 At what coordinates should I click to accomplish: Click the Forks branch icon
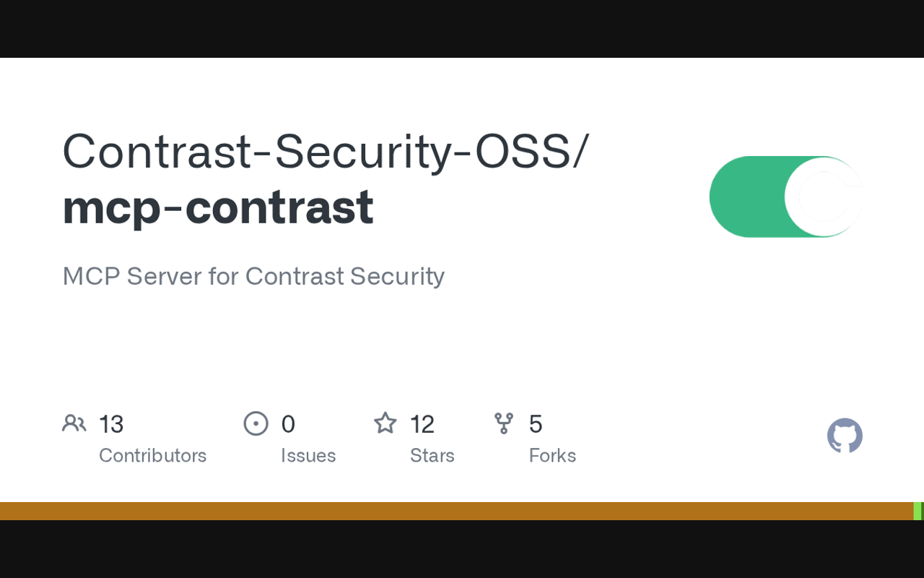coord(504,423)
